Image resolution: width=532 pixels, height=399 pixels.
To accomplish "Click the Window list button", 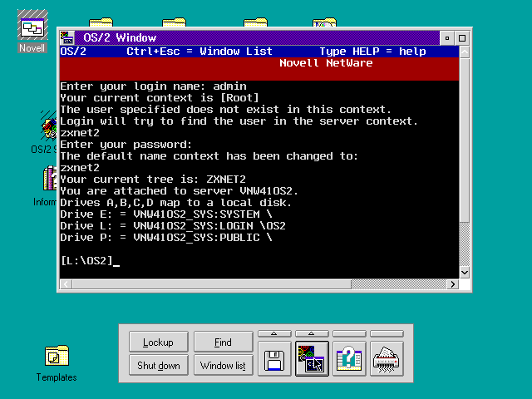I will 224,365.
